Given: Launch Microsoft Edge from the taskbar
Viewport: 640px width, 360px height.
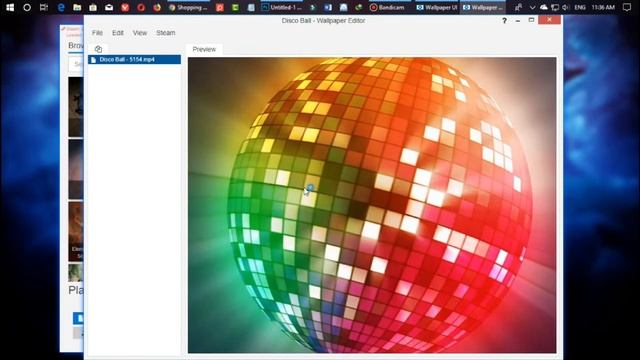Looking at the screenshot, I should 61,7.
